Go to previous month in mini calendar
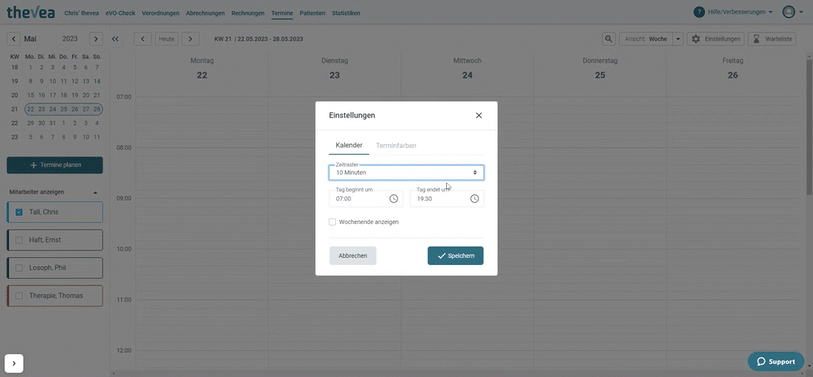The image size is (813, 377). click(14, 39)
